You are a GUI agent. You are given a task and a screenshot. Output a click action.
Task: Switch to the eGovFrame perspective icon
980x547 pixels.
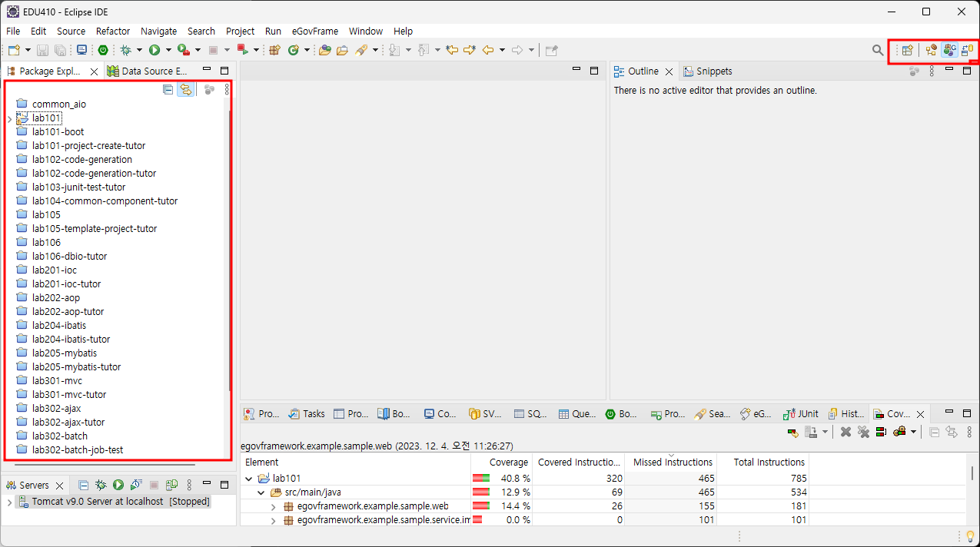[950, 50]
